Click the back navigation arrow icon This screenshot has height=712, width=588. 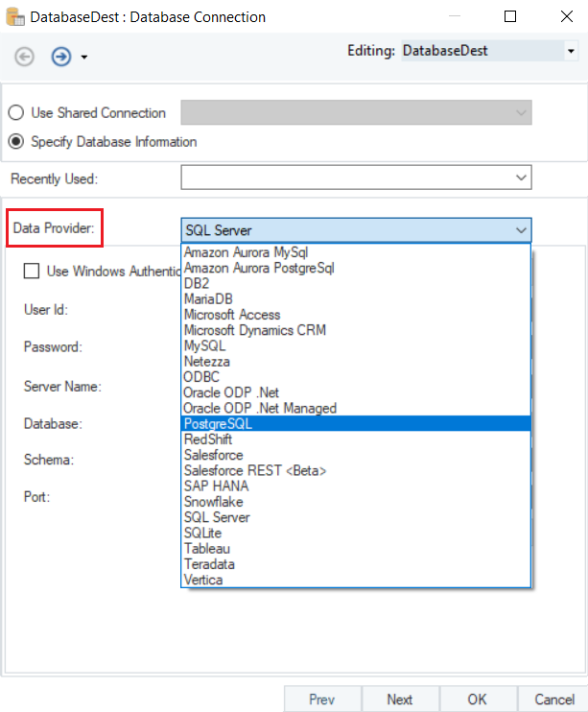[x=25, y=57]
